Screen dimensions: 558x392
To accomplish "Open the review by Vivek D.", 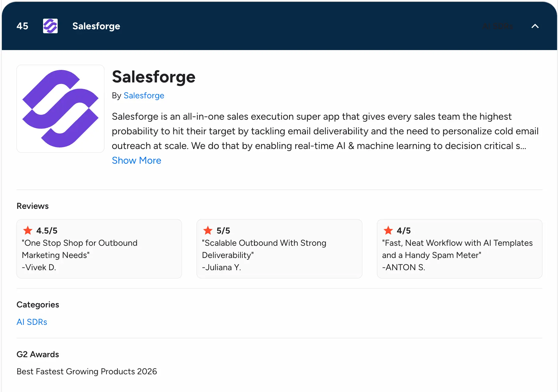I will 99,249.
